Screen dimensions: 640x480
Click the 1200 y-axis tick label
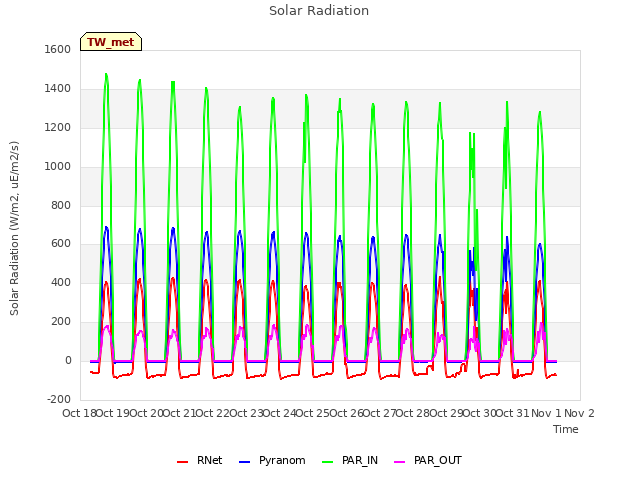coord(58,128)
